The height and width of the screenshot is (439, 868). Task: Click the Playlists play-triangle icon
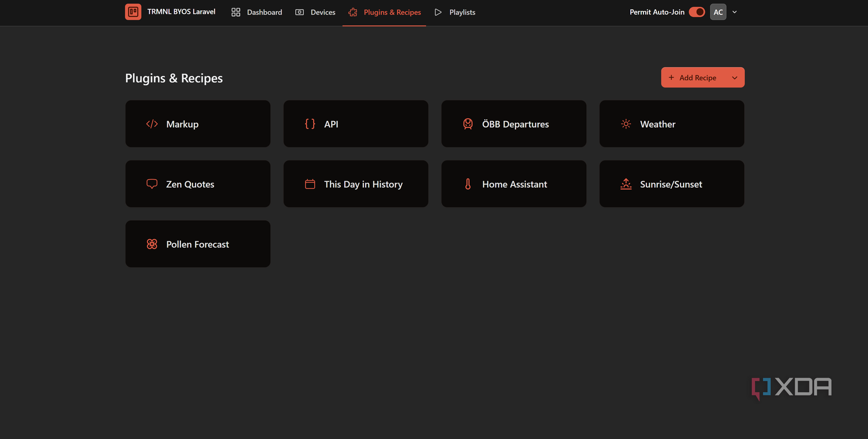438,12
